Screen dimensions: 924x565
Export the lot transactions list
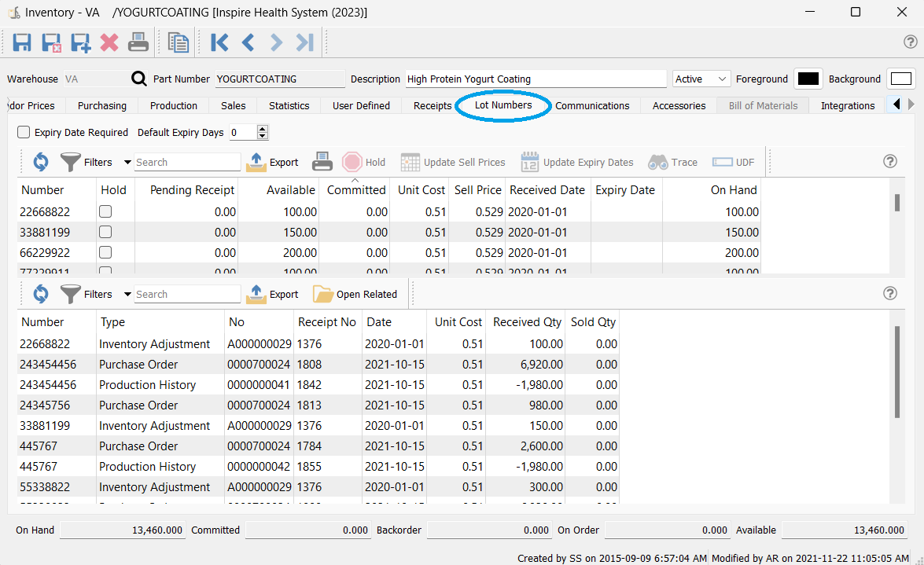pos(272,294)
